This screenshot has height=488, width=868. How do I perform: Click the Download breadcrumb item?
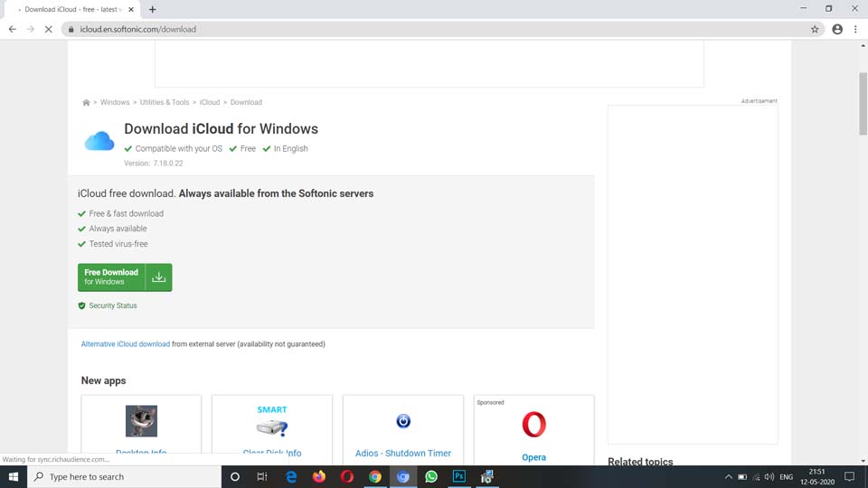pyautogui.click(x=246, y=102)
